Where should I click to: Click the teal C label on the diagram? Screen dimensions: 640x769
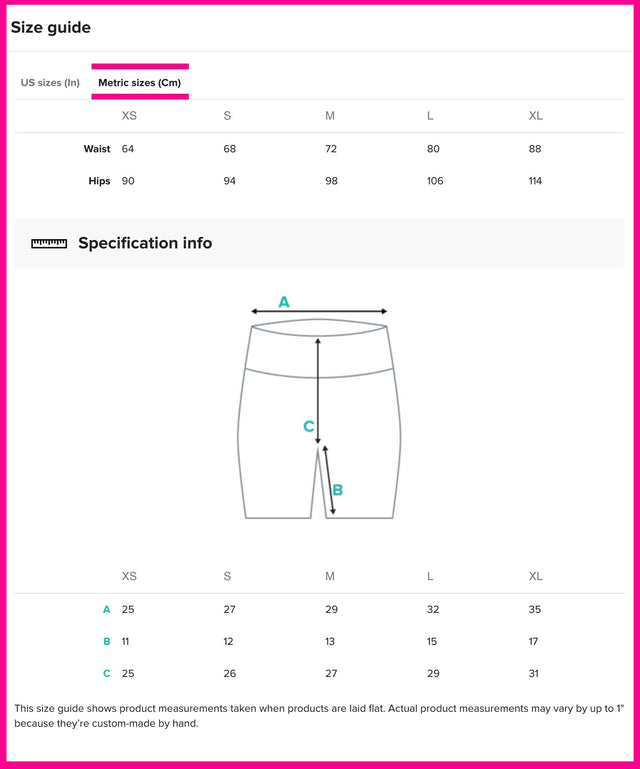pos(309,427)
